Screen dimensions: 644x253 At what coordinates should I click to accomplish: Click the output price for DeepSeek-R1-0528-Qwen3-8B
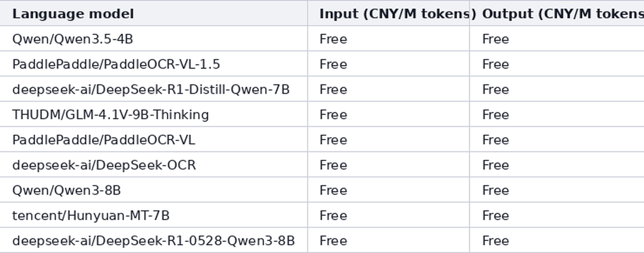496,241
